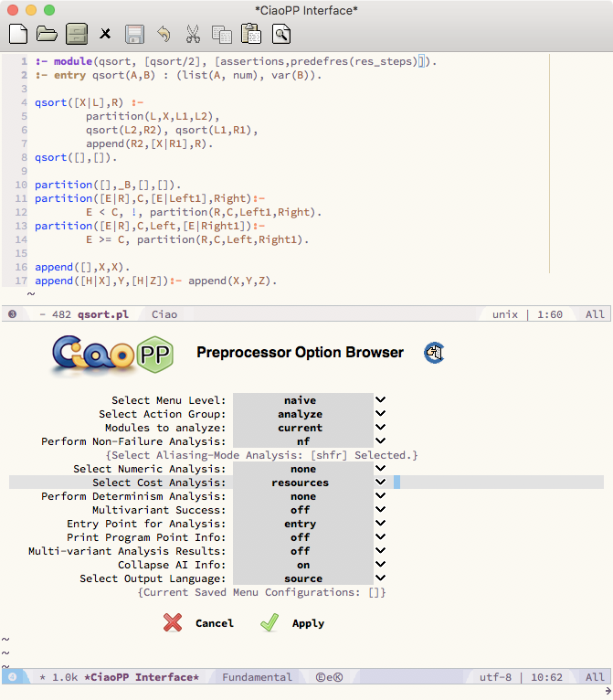613x700 pixels.
Task: Click the New File toolbar icon
Action: [17, 35]
